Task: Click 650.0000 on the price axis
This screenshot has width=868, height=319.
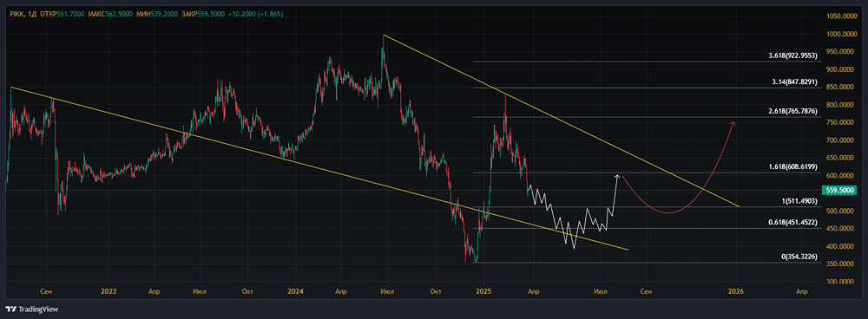Action: point(839,158)
